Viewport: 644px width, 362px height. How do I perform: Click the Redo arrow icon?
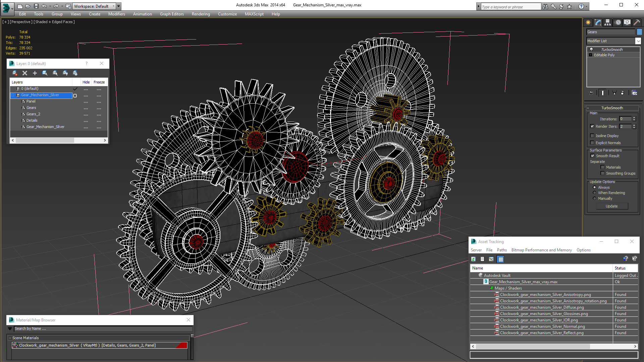[56, 6]
